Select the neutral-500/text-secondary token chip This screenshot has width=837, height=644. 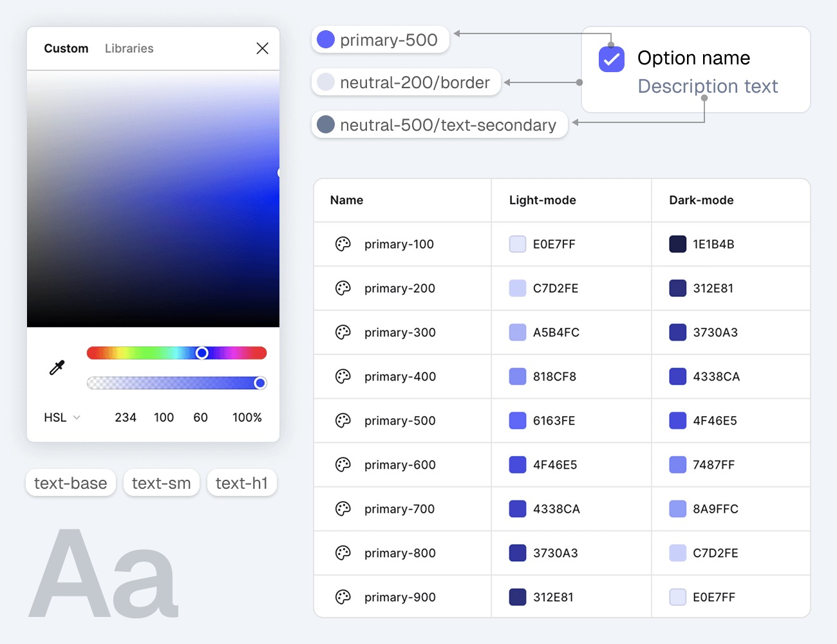pyautogui.click(x=439, y=124)
